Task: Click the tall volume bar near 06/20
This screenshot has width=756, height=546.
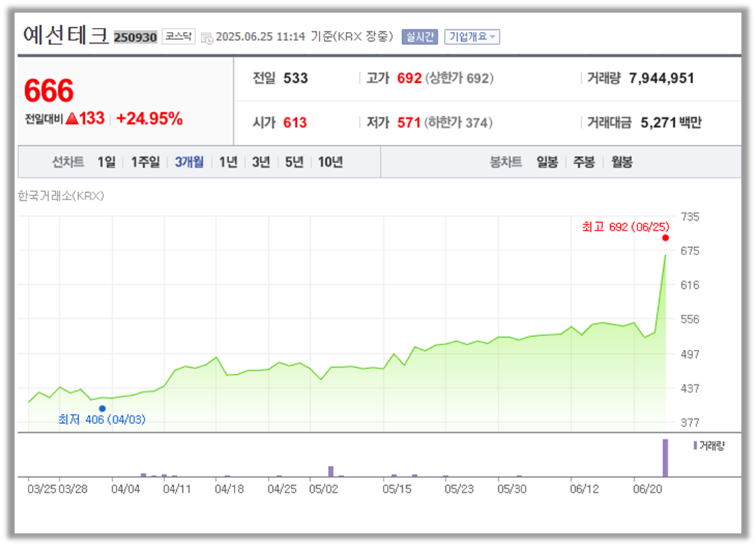Action: [x=665, y=458]
